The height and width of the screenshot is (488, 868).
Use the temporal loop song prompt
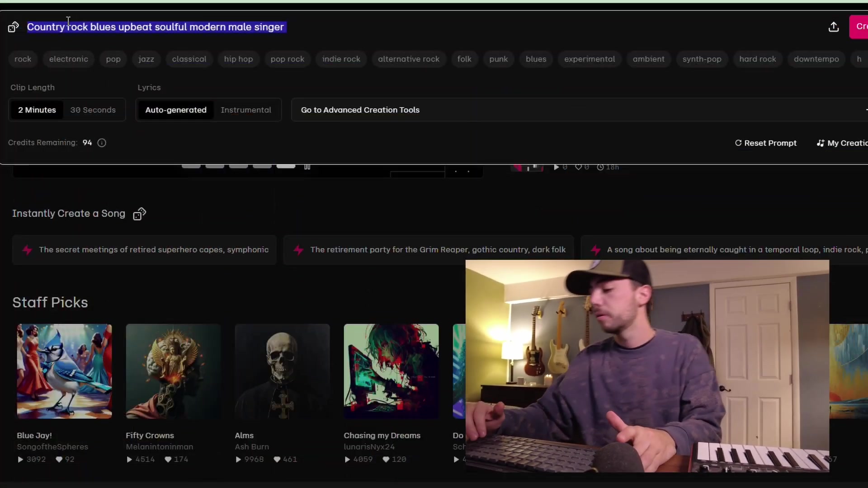pos(724,250)
